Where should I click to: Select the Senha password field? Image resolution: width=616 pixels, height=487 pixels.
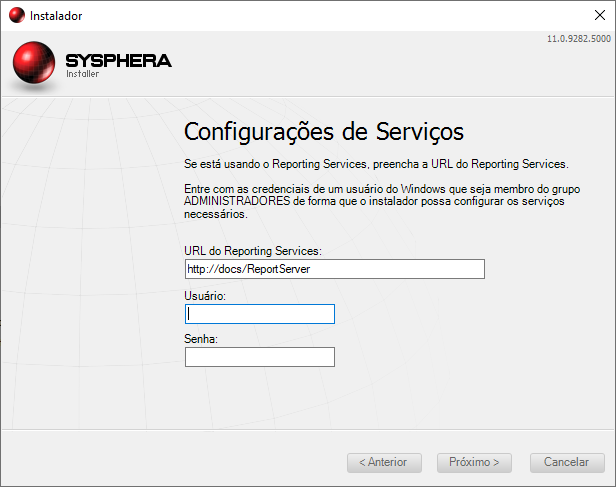tap(260, 357)
